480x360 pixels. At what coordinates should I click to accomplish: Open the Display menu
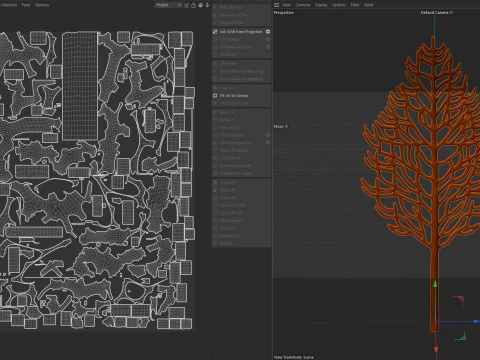[321, 5]
